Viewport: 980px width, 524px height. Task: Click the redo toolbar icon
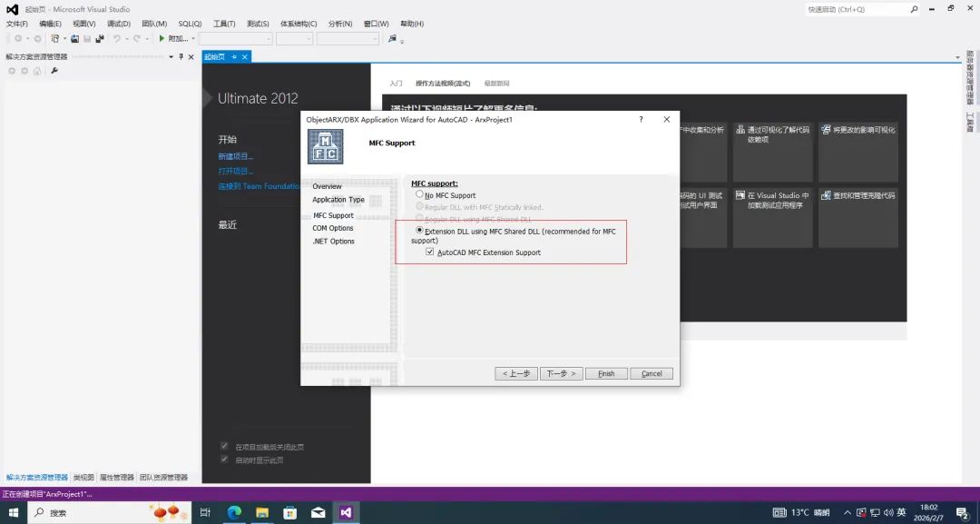pyautogui.click(x=137, y=39)
